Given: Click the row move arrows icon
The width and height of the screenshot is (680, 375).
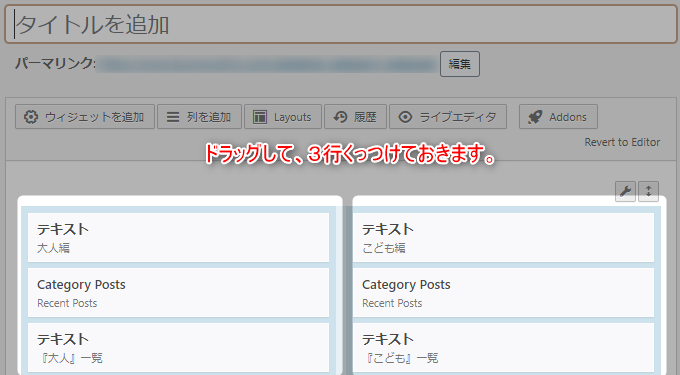Looking at the screenshot, I should click(x=648, y=191).
